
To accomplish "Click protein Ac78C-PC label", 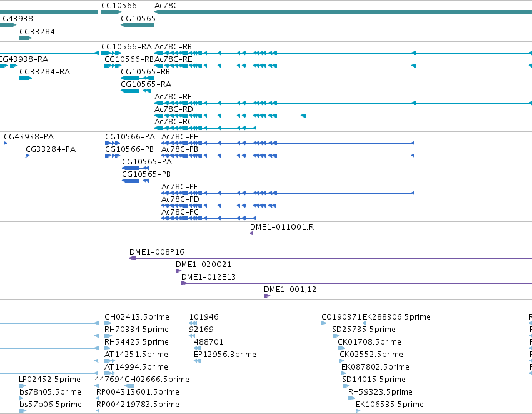I will tap(180, 212).
